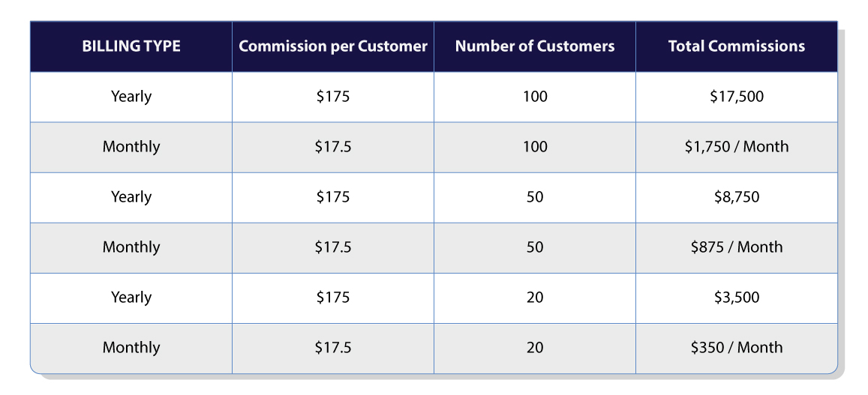
Task: Click Monthly in the $350 row
Action: point(131,348)
